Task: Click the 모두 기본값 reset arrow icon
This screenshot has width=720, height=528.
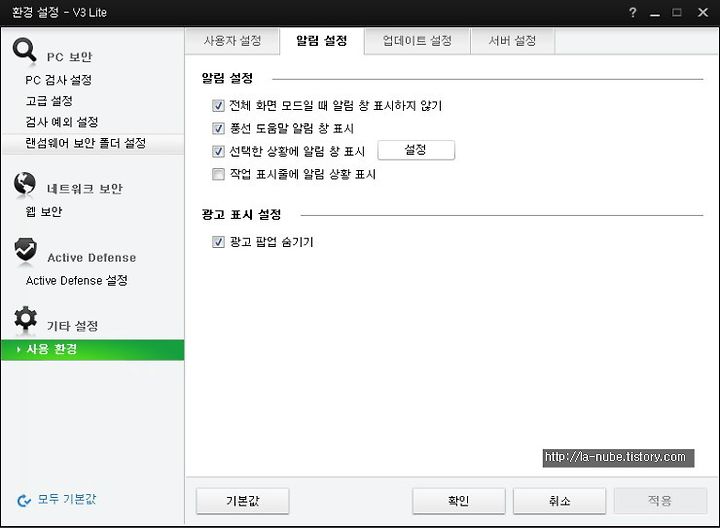Action: (24, 500)
